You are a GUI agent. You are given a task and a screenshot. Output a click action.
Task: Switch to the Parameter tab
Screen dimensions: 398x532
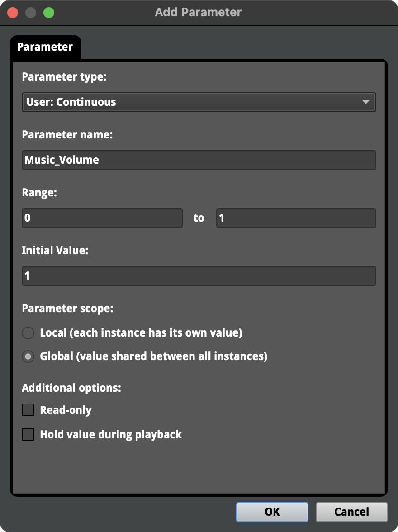point(45,47)
